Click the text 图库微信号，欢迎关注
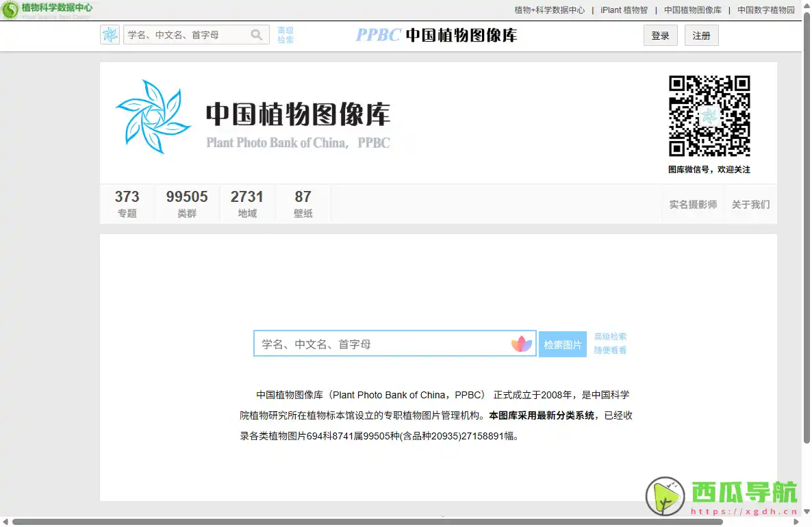The height and width of the screenshot is (527, 812). point(709,169)
